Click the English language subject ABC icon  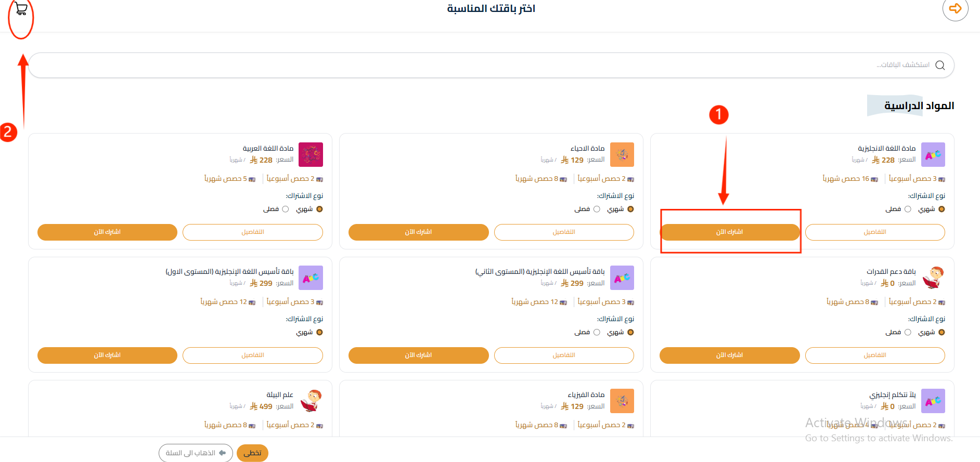933,155
